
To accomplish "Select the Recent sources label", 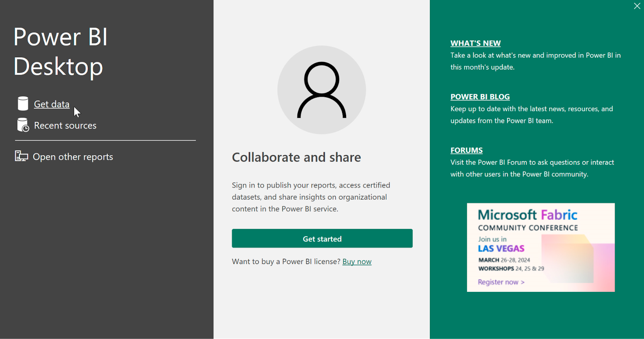I will (x=65, y=126).
